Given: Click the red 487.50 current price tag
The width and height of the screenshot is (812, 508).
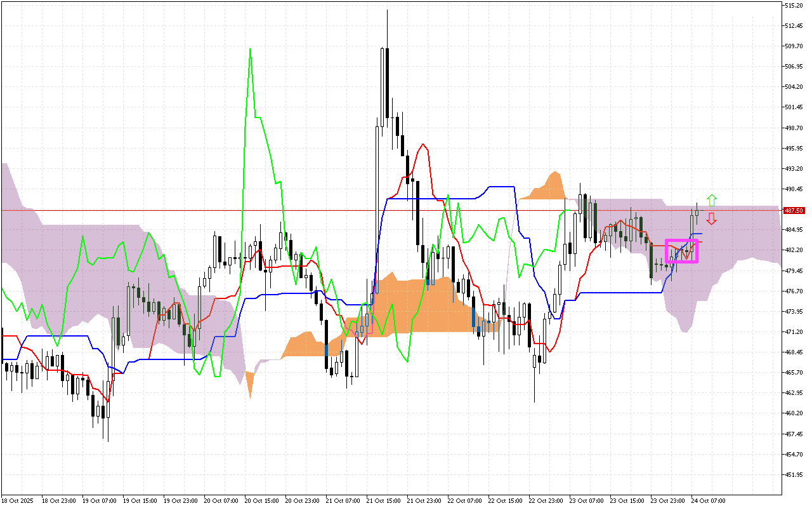Looking at the screenshot, I should pos(794,210).
